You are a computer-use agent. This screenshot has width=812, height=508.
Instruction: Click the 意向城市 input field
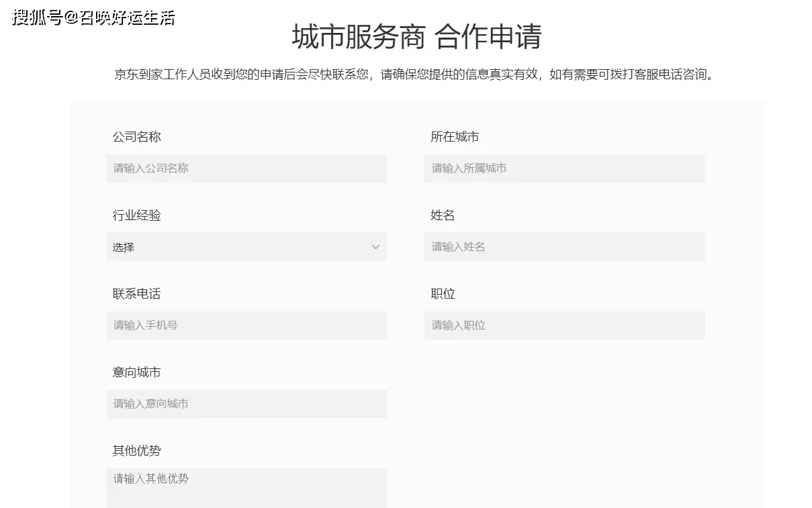tap(246, 404)
